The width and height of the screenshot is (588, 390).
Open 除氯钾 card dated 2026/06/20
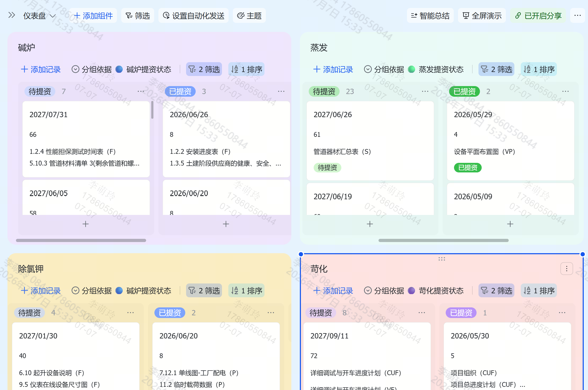tap(216, 356)
